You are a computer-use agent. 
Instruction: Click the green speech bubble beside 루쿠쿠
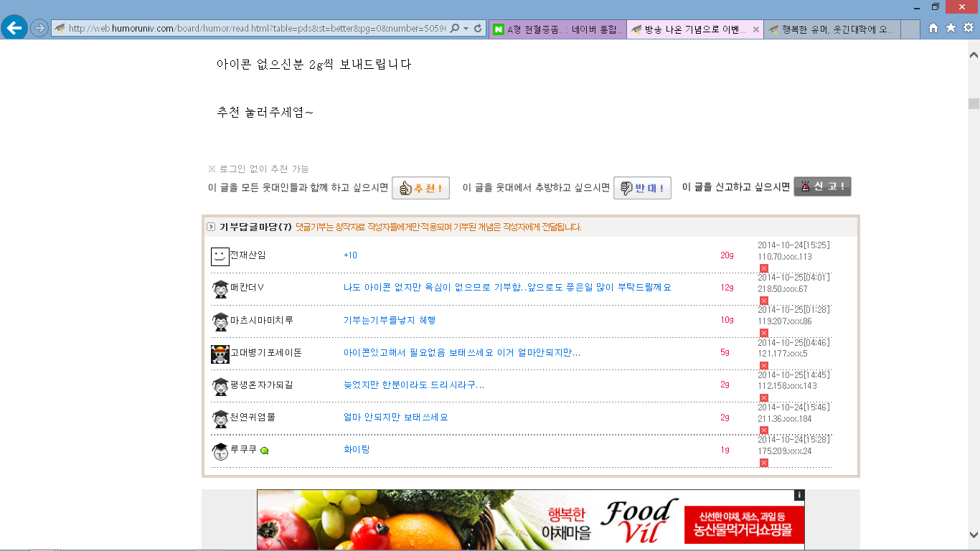click(265, 451)
